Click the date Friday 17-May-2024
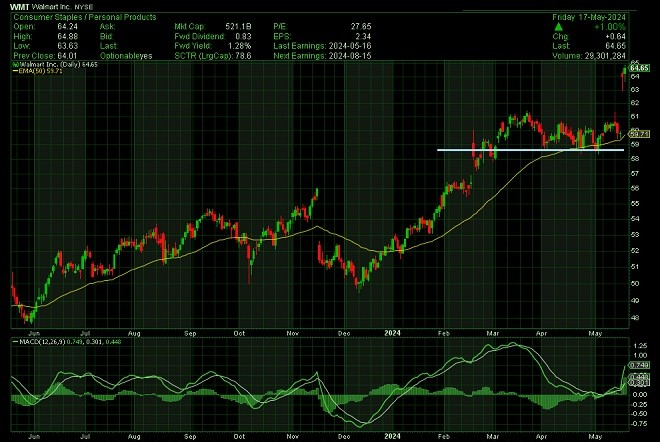The height and width of the screenshot is (442, 660). pyautogui.click(x=589, y=17)
